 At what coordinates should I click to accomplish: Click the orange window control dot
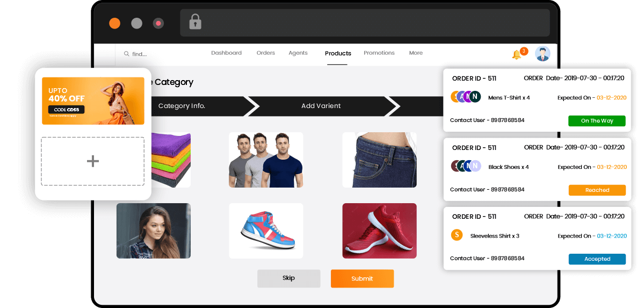coord(114,24)
